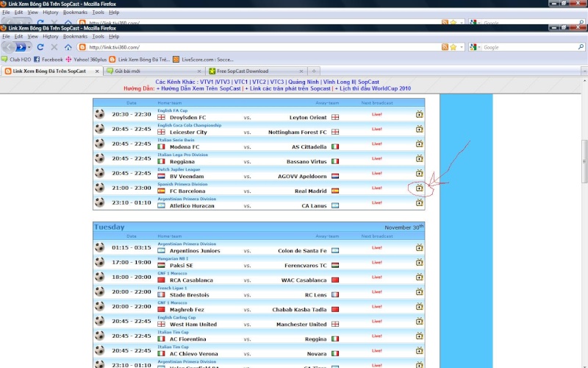588x368 pixels.
Task: Open TV stream icon for FC Barcelona match
Action: 419,188
